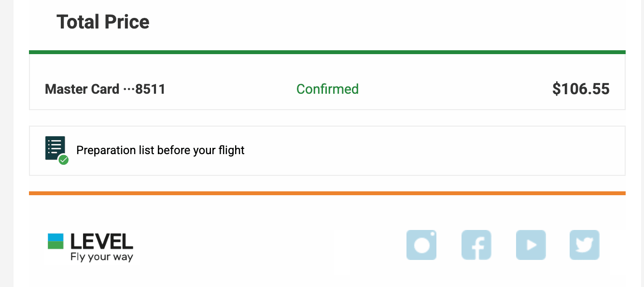Image resolution: width=644 pixels, height=287 pixels.
Task: Click the blue block of LEVEL logo
Action: tap(56, 237)
